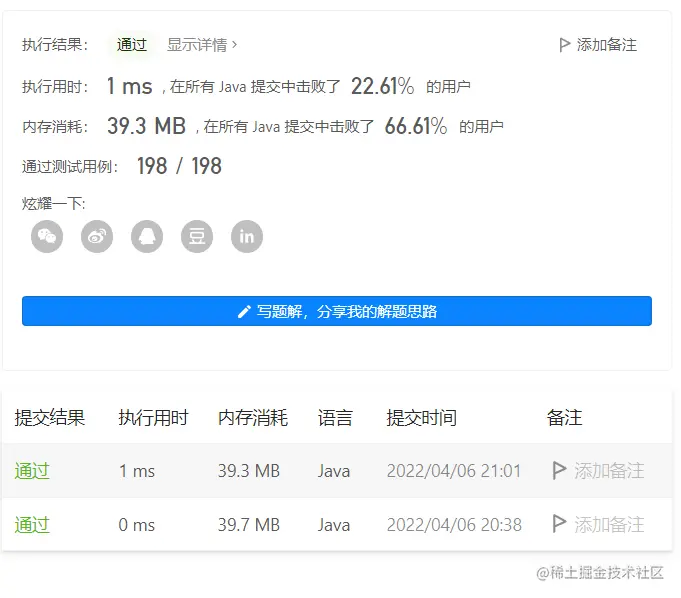Share result via QQ penguin icon
The height and width of the screenshot is (598, 681).
[x=147, y=237]
